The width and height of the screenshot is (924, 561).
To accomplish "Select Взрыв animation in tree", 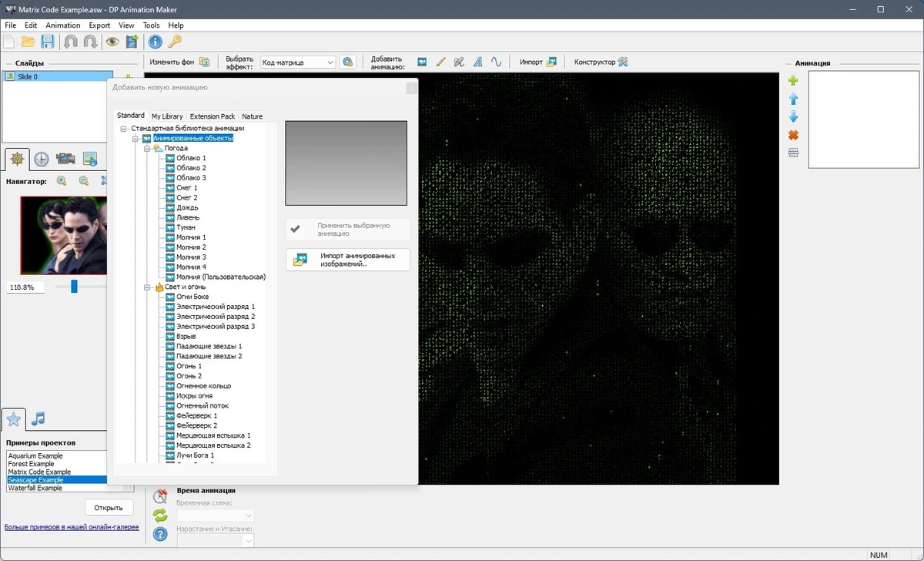I will point(186,336).
